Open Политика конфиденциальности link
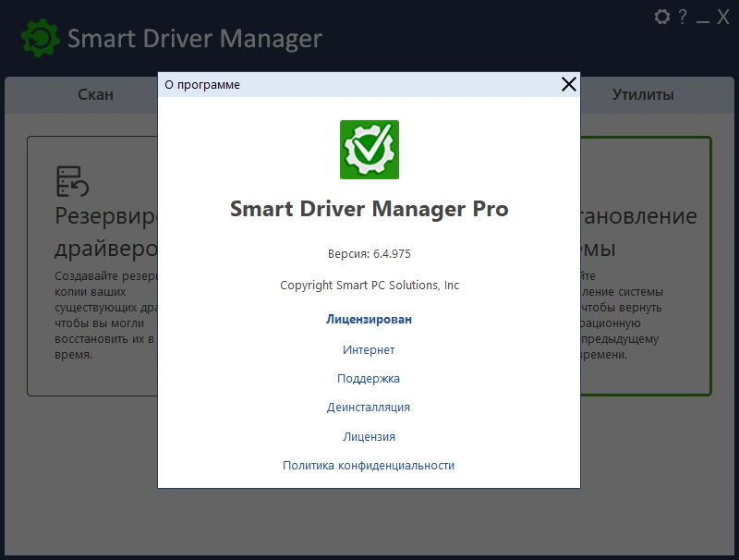The image size is (739, 560). pyautogui.click(x=369, y=465)
